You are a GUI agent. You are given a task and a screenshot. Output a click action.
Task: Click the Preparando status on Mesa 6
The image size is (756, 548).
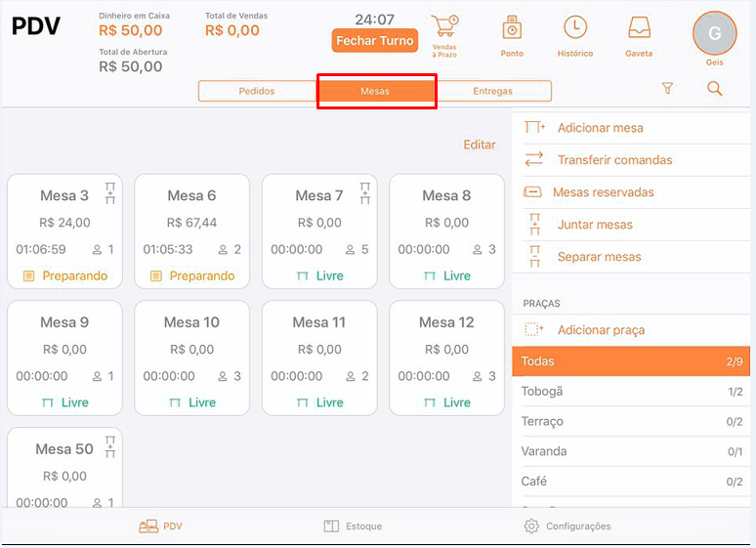click(192, 275)
